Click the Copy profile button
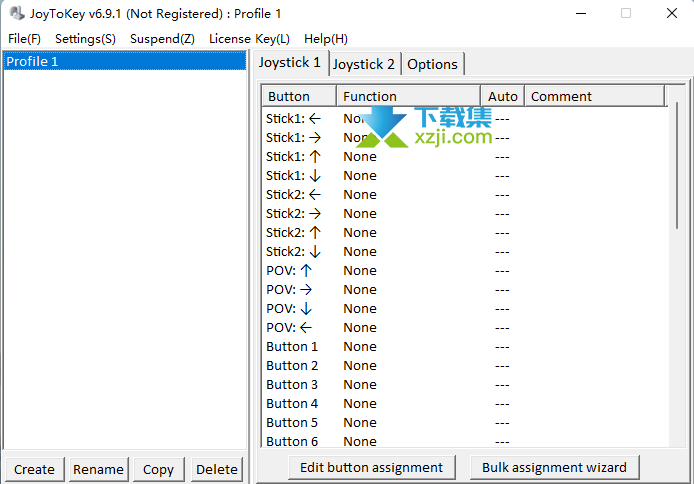Image resolution: width=694 pixels, height=484 pixels. pos(158,469)
